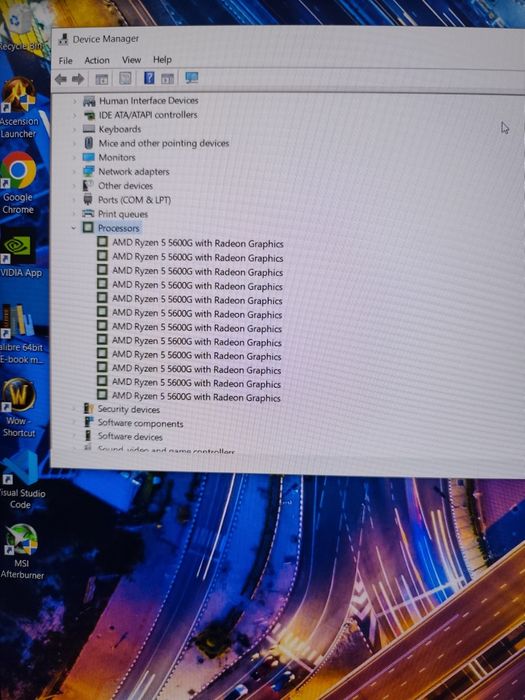Viewport: 525px width, 700px height.
Task: Select the Processors label
Action: [119, 228]
